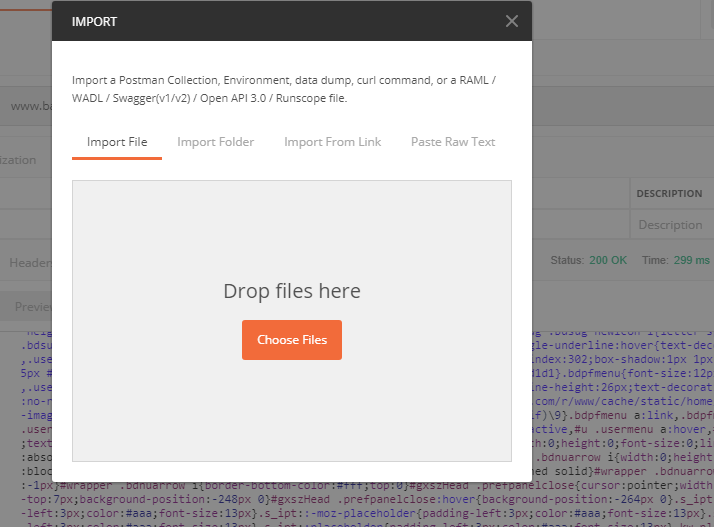Click the DESCRIPTION column header behind the dialog
Viewport: 714px width, 527px height.
[669, 194]
